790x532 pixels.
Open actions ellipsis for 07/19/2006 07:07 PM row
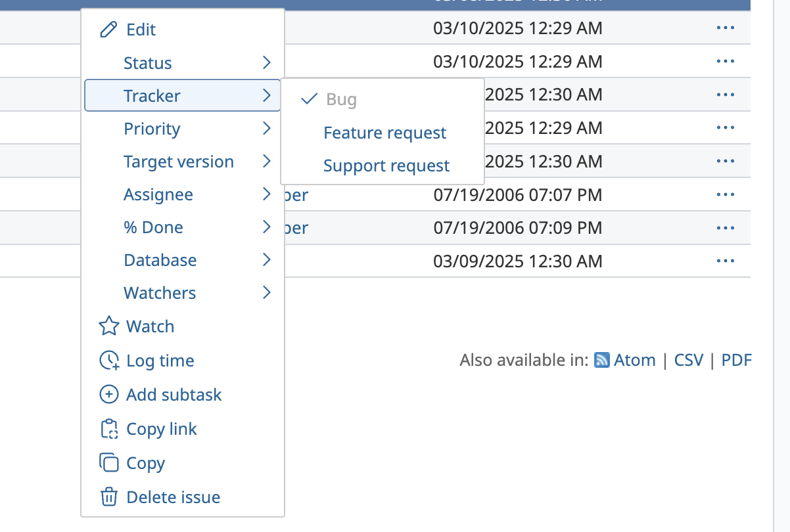click(x=726, y=194)
